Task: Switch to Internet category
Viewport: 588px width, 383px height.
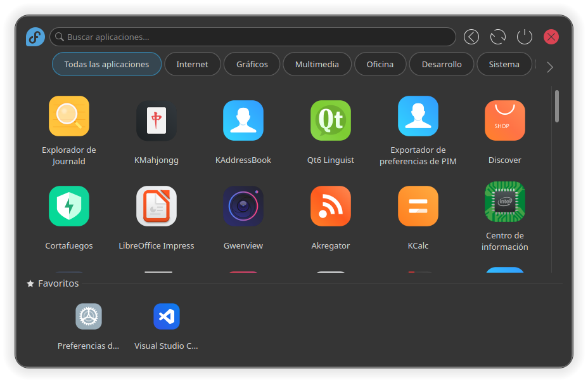Action: point(193,64)
